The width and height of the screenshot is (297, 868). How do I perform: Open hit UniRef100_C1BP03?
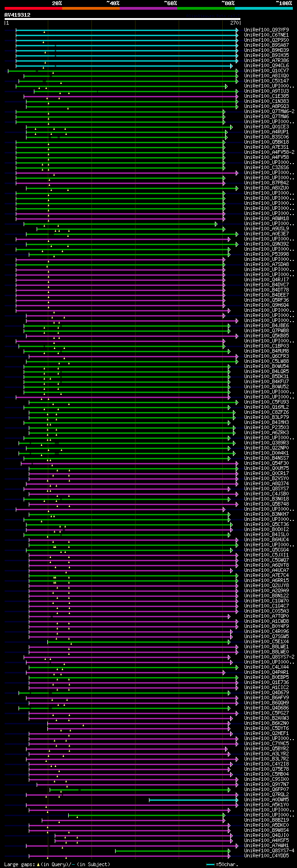pos(266,346)
